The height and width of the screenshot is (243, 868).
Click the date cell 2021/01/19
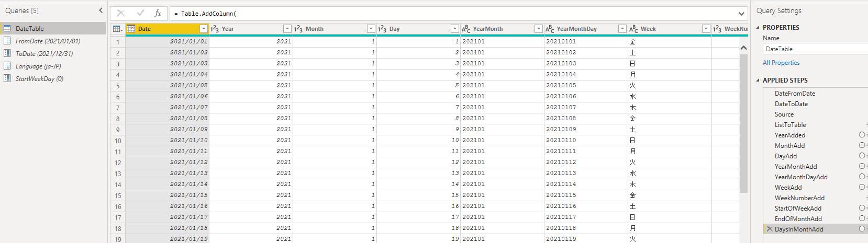coord(168,239)
